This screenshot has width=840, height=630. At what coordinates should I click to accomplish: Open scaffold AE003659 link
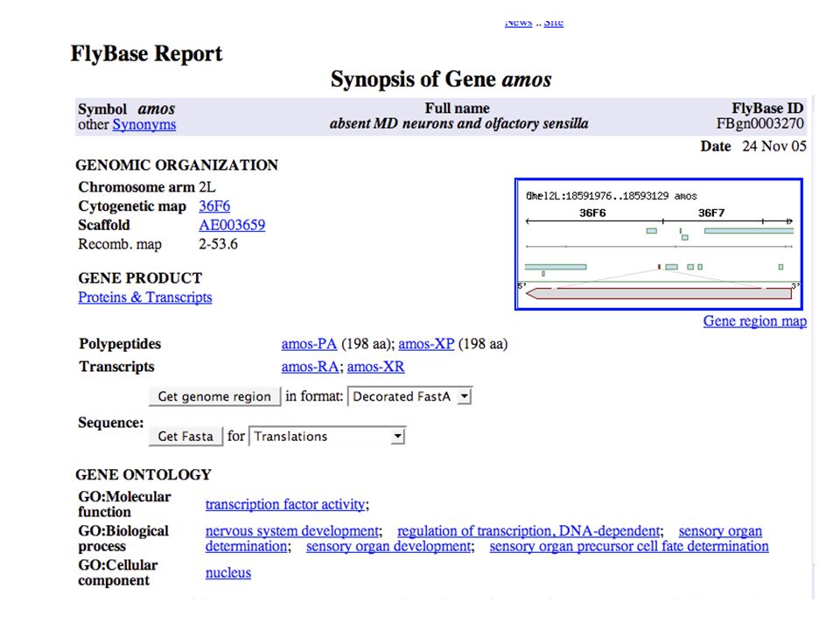[232, 225]
